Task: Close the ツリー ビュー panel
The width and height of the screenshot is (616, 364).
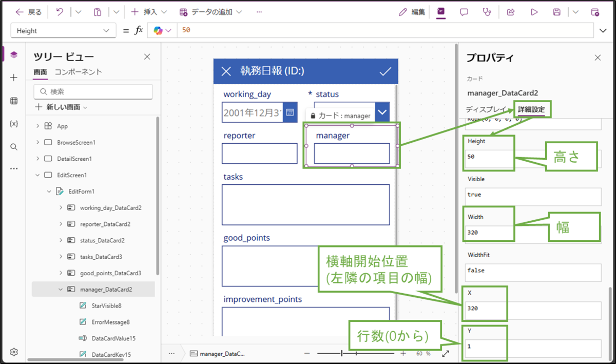Action: [x=147, y=57]
